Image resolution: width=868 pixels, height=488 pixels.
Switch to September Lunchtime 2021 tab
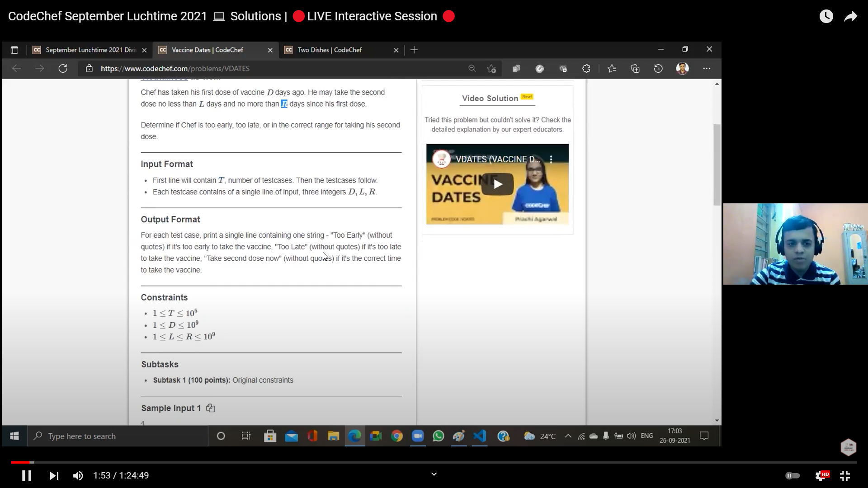click(x=90, y=50)
